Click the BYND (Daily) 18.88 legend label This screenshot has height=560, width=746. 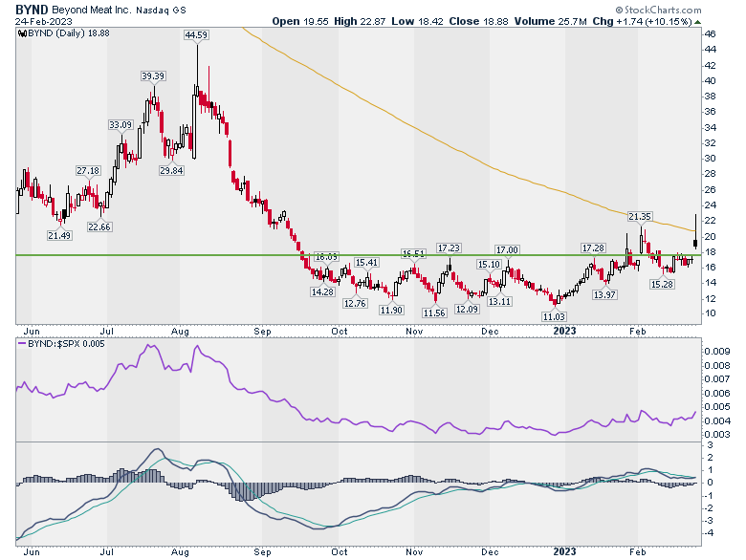pyautogui.click(x=69, y=33)
